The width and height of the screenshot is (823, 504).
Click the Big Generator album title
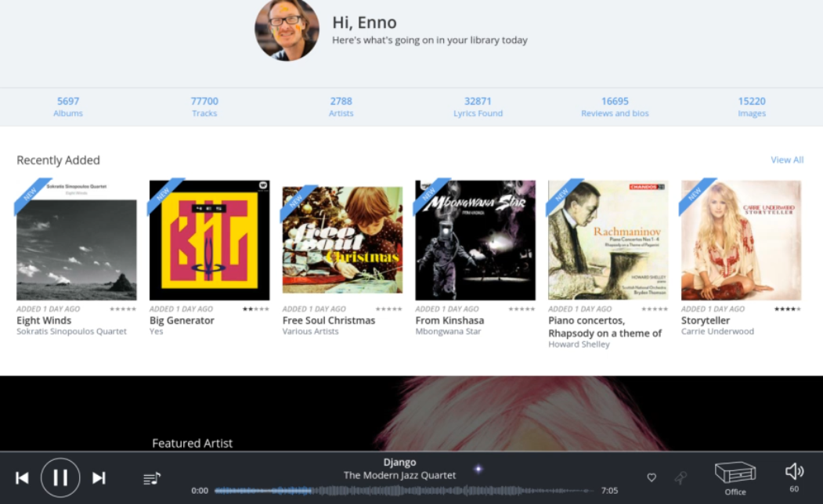tap(182, 320)
